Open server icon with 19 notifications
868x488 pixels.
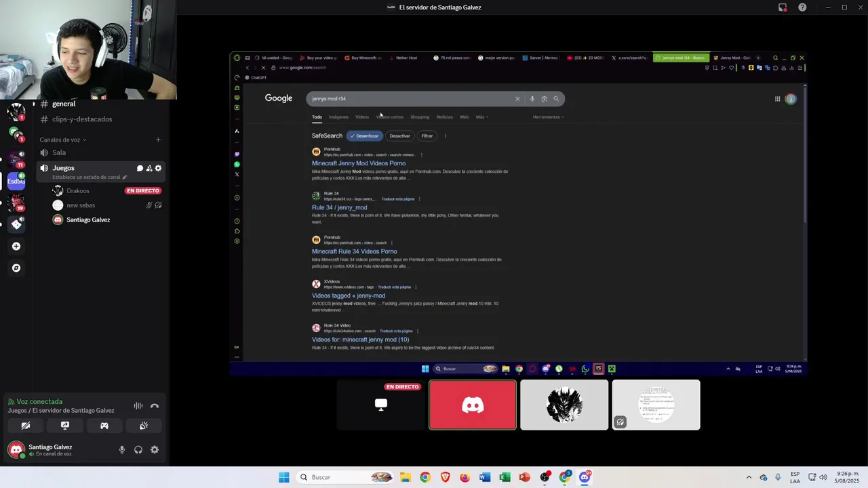[x=16, y=203]
